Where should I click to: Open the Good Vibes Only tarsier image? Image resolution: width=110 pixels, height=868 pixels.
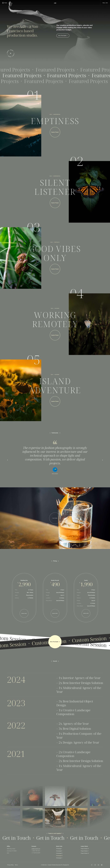[20, 258]
